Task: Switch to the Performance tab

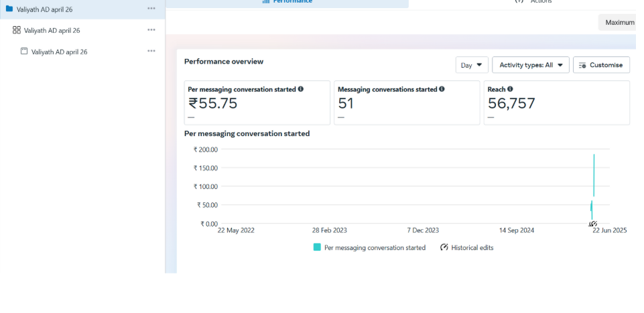Action: tap(287, 2)
